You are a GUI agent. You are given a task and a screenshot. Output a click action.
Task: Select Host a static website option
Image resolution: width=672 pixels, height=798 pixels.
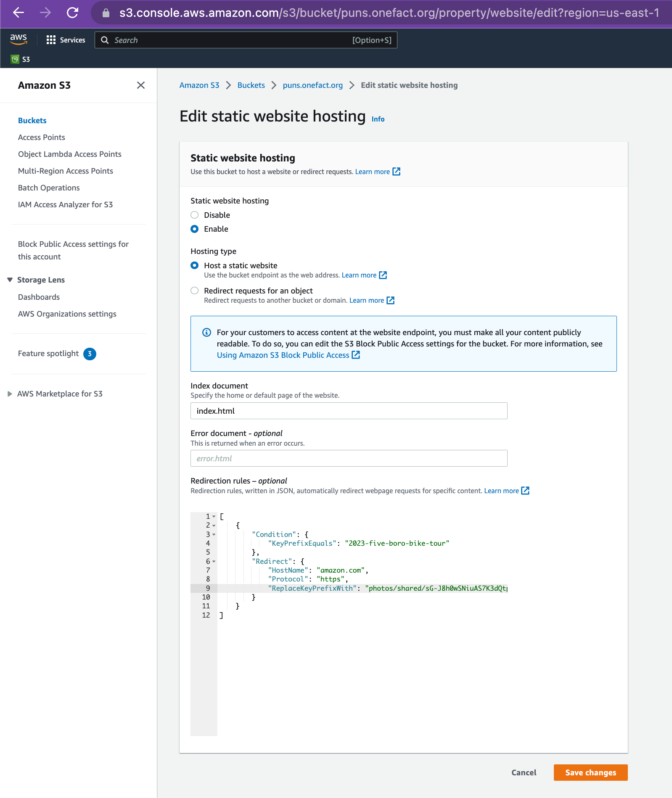[x=194, y=265]
